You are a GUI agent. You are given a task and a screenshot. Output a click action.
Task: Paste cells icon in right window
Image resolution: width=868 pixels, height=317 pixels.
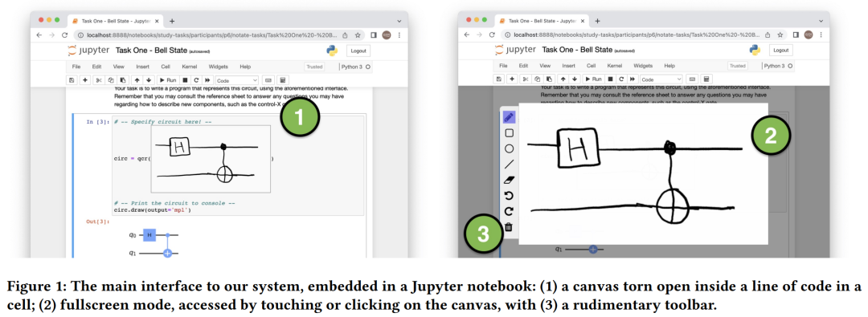click(x=549, y=79)
